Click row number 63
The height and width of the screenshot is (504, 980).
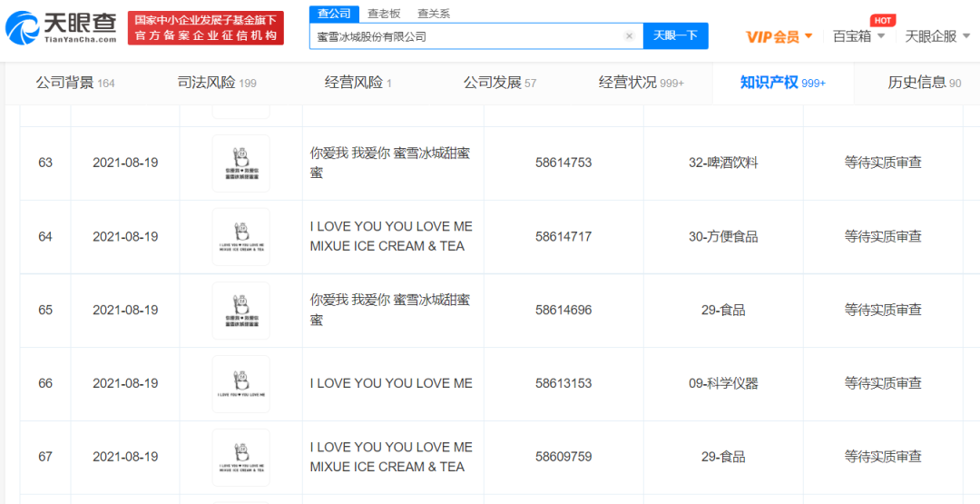(x=45, y=163)
